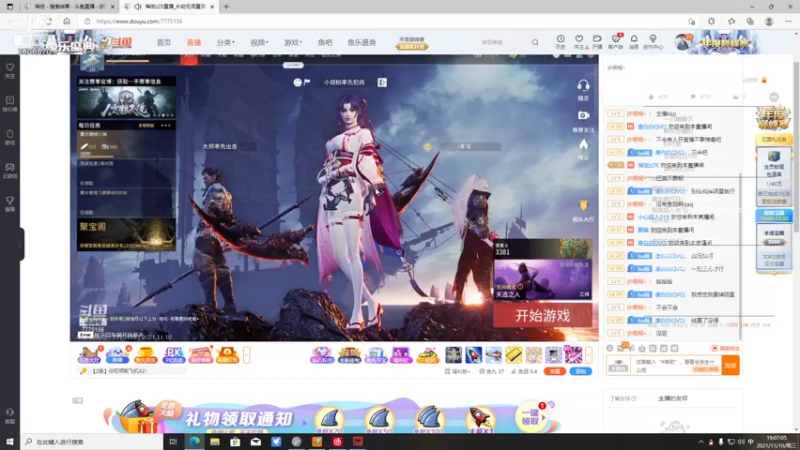Open a new browser tab
Viewport: 800px width, 450px height.
pyautogui.click(x=227, y=7)
